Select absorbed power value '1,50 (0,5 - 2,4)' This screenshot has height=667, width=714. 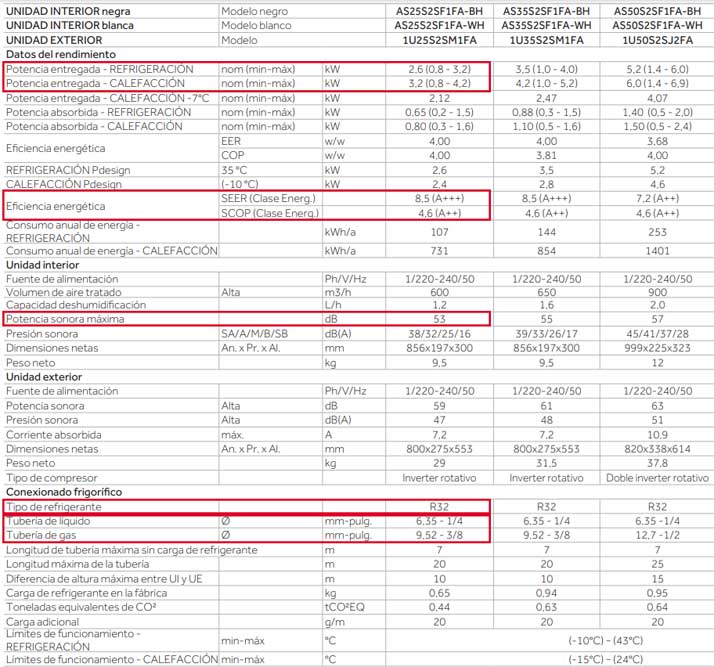[x=657, y=127]
